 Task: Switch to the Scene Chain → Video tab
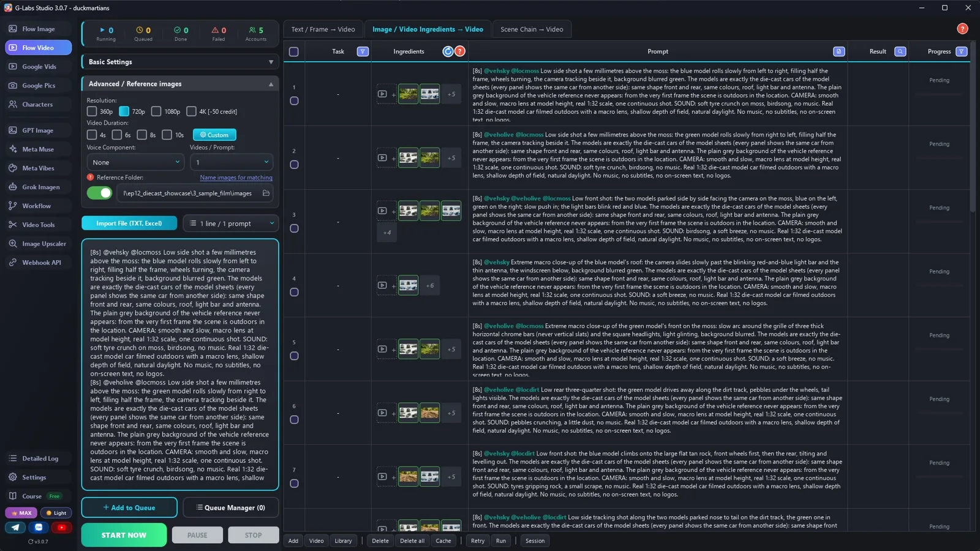coord(532,29)
